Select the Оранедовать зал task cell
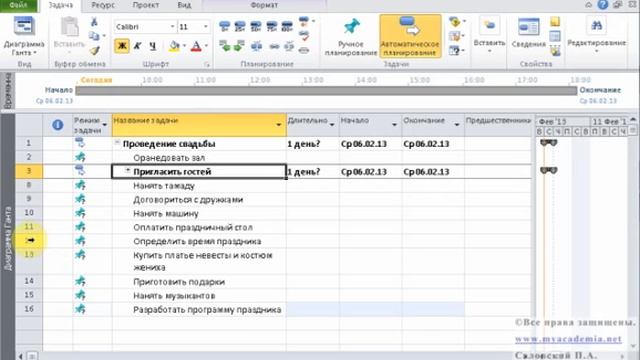Screen dimensions: 640x360 [x=199, y=158]
